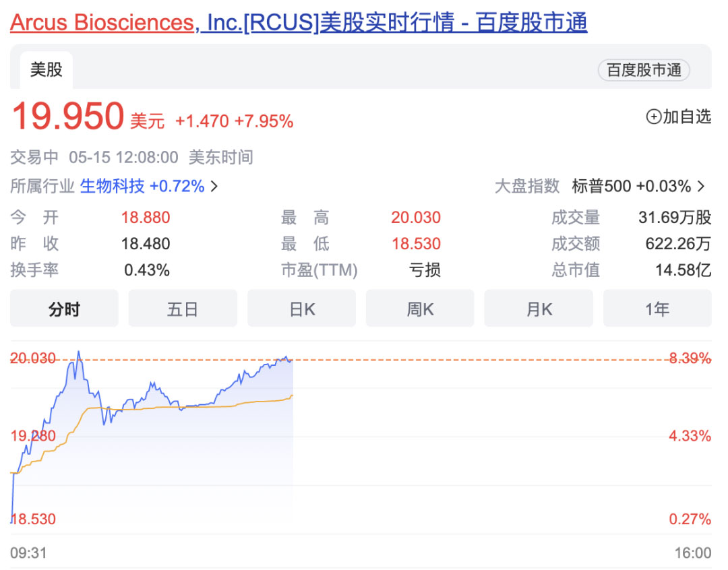Open the 生物科技 industry link

point(112,186)
